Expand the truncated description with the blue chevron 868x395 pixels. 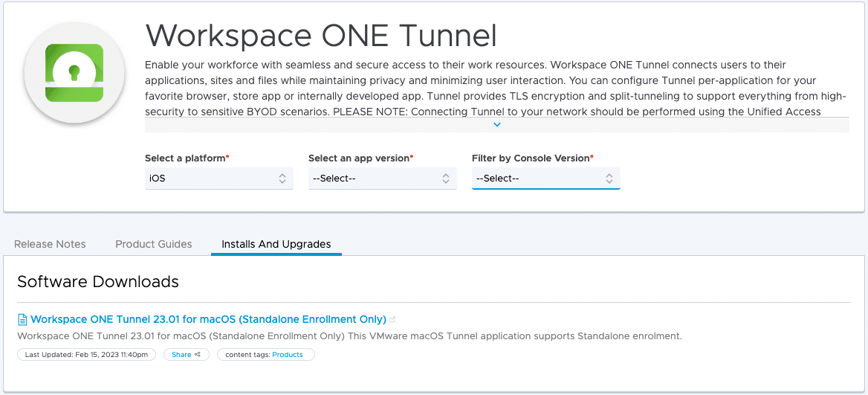pyautogui.click(x=497, y=125)
